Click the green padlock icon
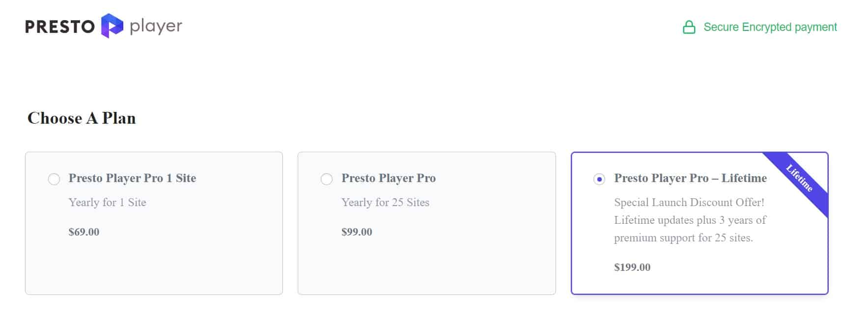 [x=689, y=27]
